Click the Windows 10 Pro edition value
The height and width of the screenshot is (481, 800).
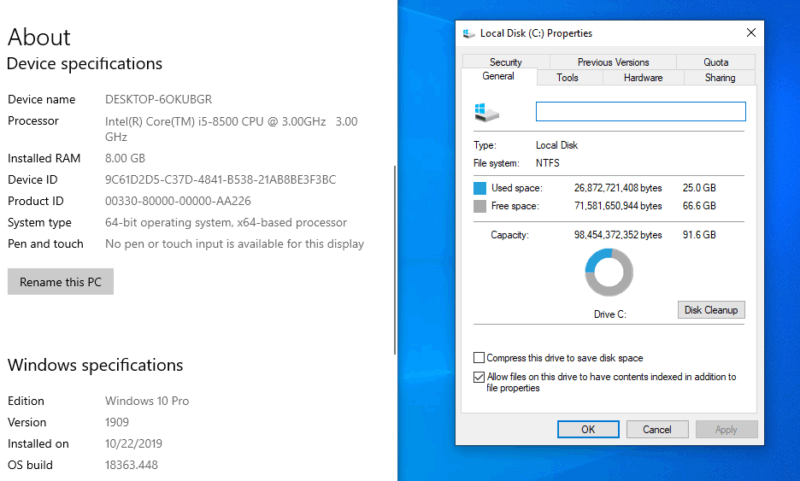pyautogui.click(x=147, y=401)
